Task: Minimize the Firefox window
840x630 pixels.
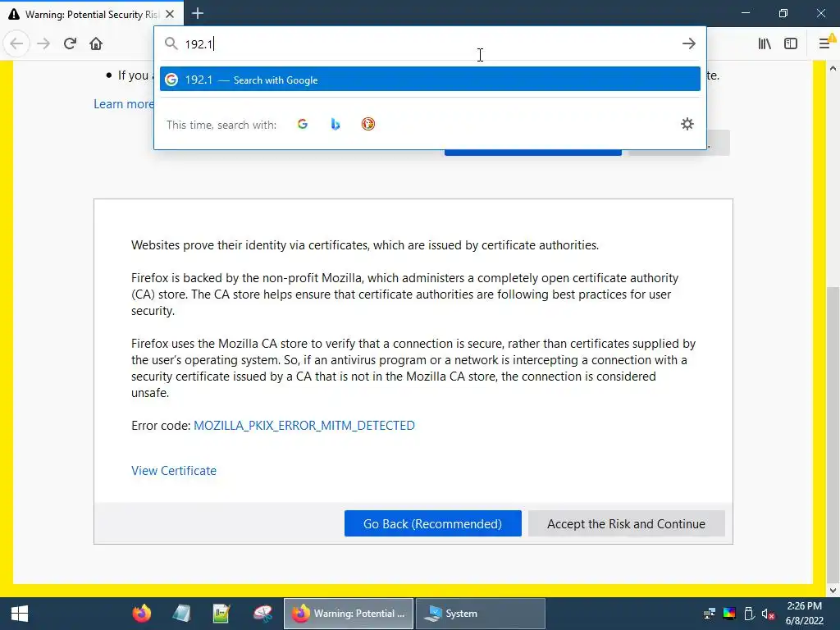Action: click(x=746, y=13)
